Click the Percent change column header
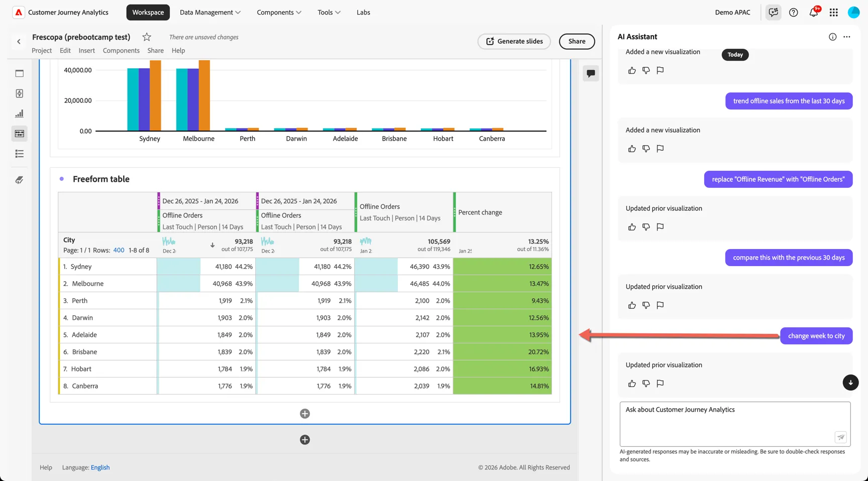 tap(502, 212)
